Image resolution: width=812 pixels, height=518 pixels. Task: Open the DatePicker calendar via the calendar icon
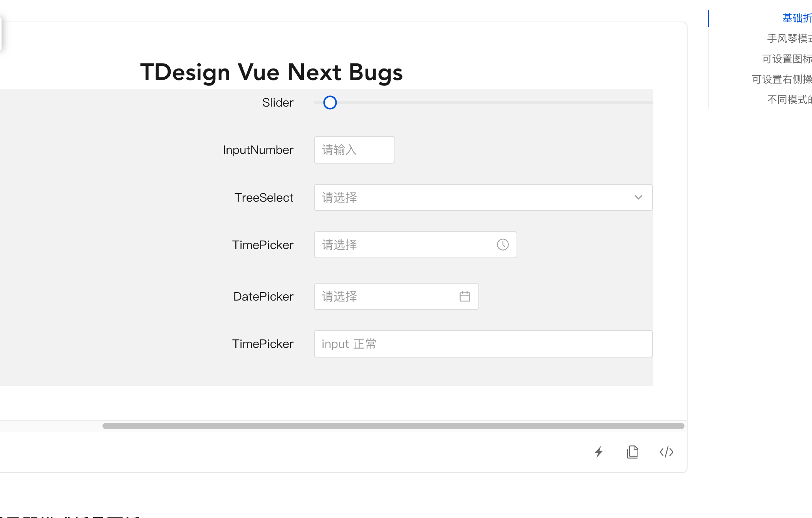pyautogui.click(x=465, y=296)
